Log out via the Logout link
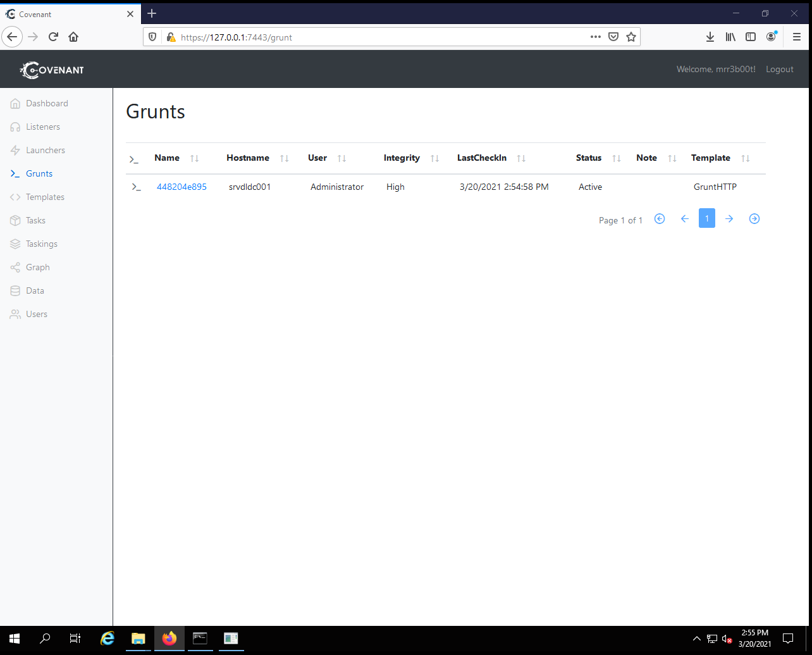This screenshot has height=655, width=812. click(779, 69)
